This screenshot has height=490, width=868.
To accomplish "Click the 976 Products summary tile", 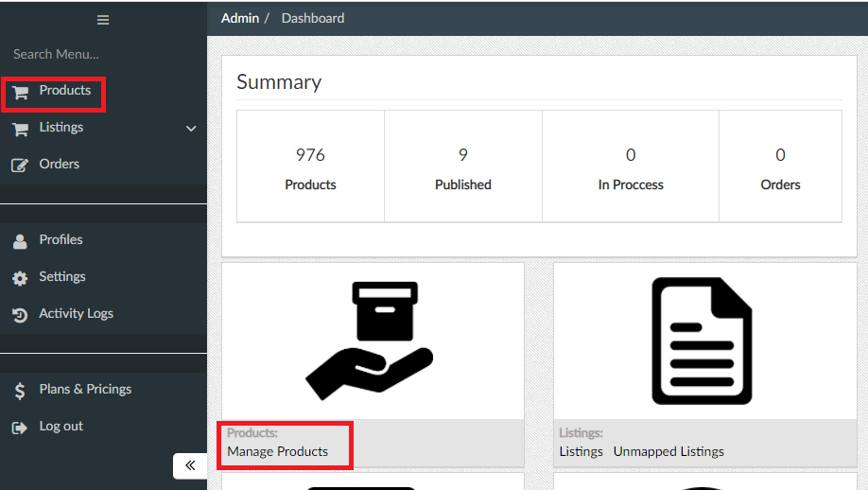I will pos(310,166).
